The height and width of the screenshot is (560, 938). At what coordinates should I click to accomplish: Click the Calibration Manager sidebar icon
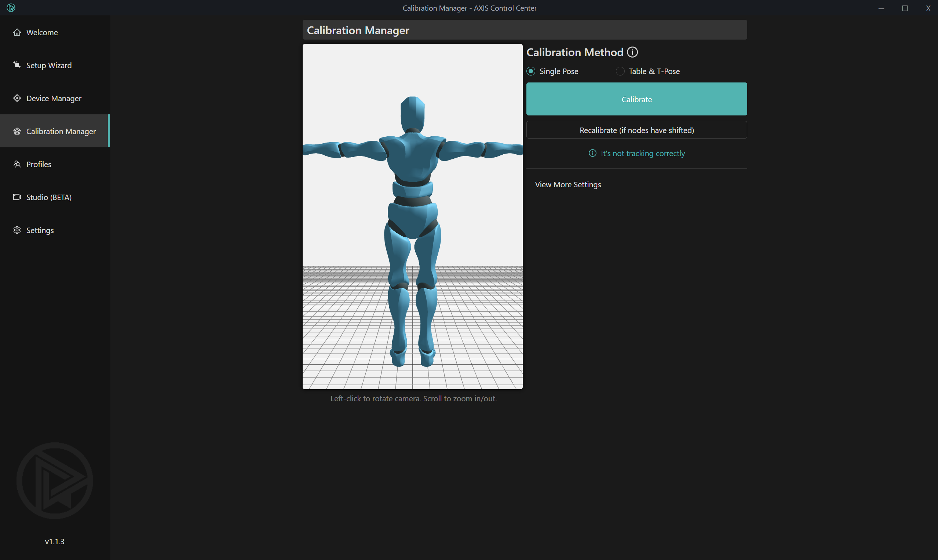coord(17,131)
